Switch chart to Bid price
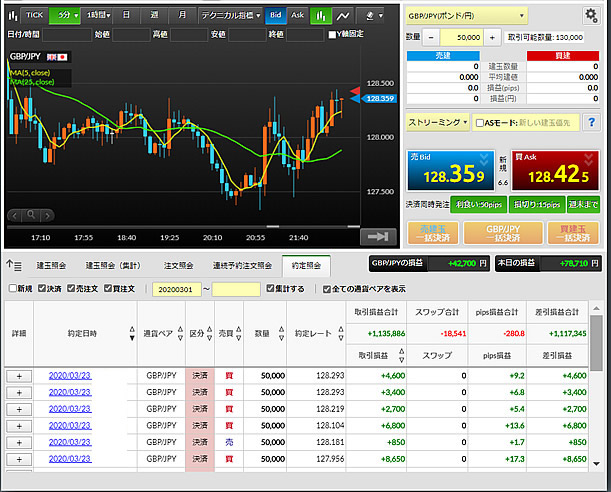This screenshot has height=492, width=611. pyautogui.click(x=275, y=16)
